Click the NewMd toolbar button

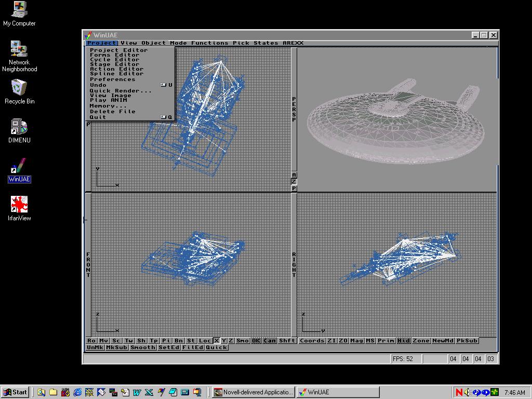click(x=443, y=341)
